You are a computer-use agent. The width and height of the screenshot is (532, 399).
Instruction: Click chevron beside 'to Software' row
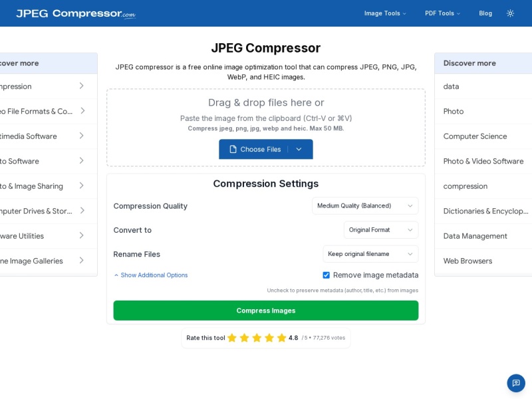pyautogui.click(x=81, y=160)
